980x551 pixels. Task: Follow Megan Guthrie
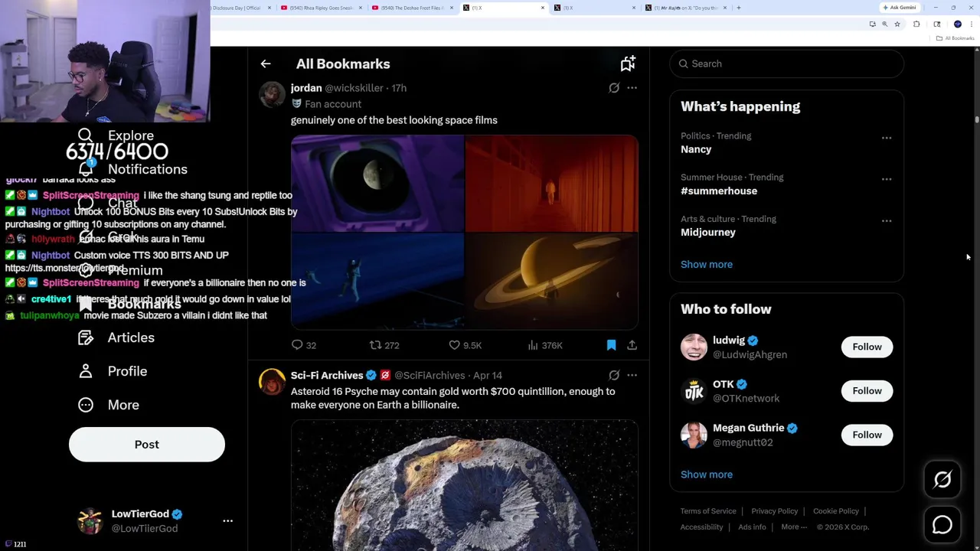[x=867, y=435]
